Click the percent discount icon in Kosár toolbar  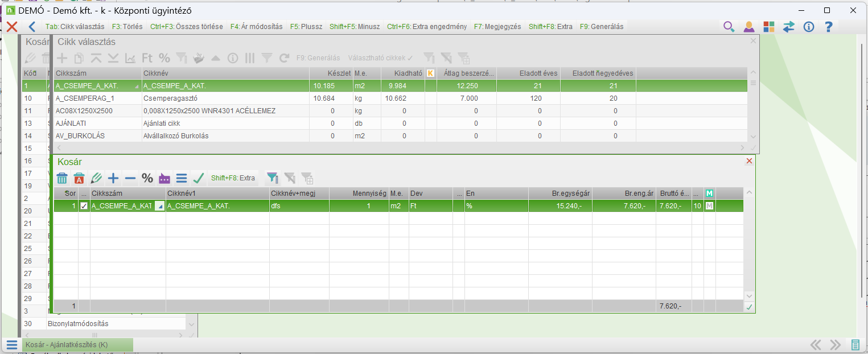[x=147, y=178]
